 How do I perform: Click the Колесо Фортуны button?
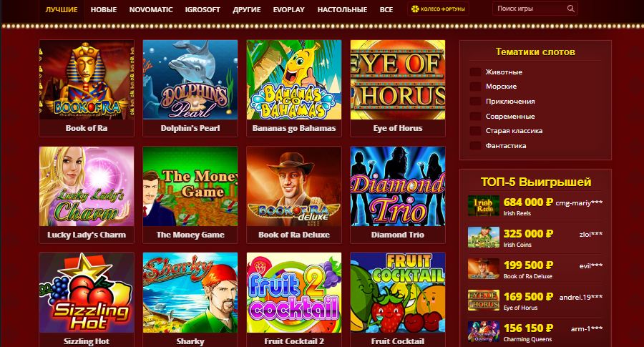438,9
